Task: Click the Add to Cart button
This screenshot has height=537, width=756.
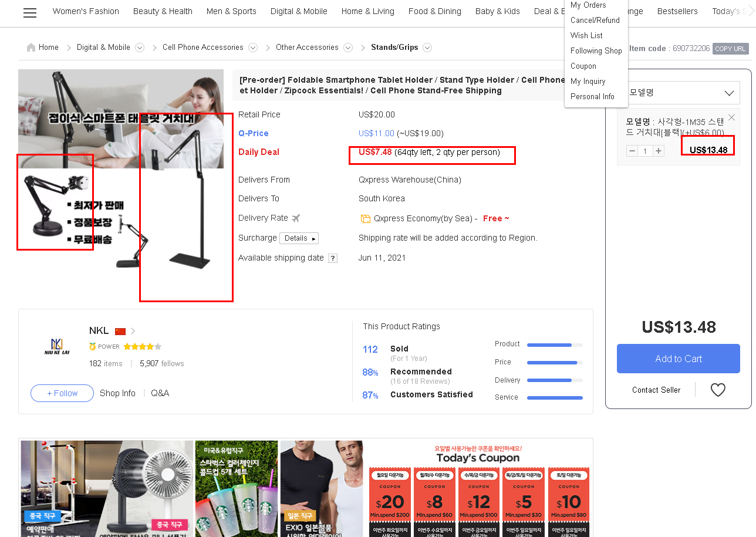Action: (679, 359)
